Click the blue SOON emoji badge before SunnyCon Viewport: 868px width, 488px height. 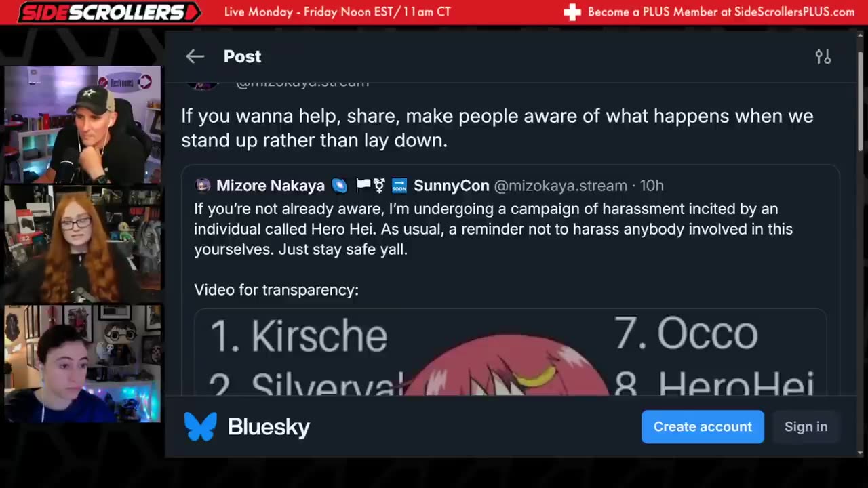399,186
